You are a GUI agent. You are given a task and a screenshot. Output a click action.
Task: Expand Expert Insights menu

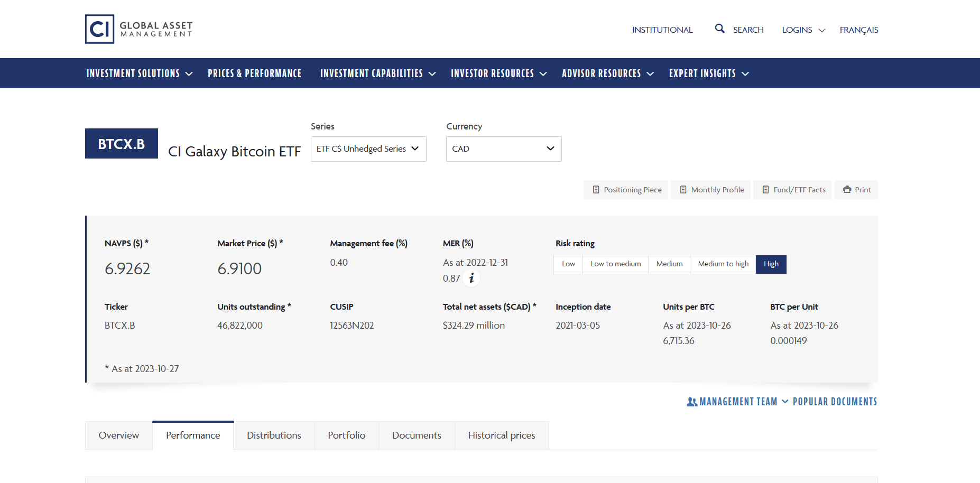coord(709,73)
